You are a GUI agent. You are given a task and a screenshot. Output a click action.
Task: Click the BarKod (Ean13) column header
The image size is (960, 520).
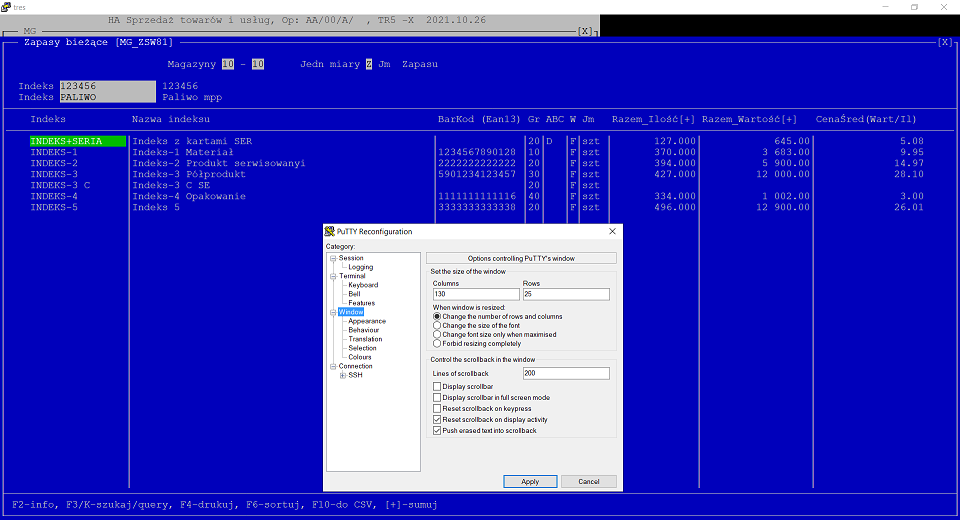coord(479,119)
